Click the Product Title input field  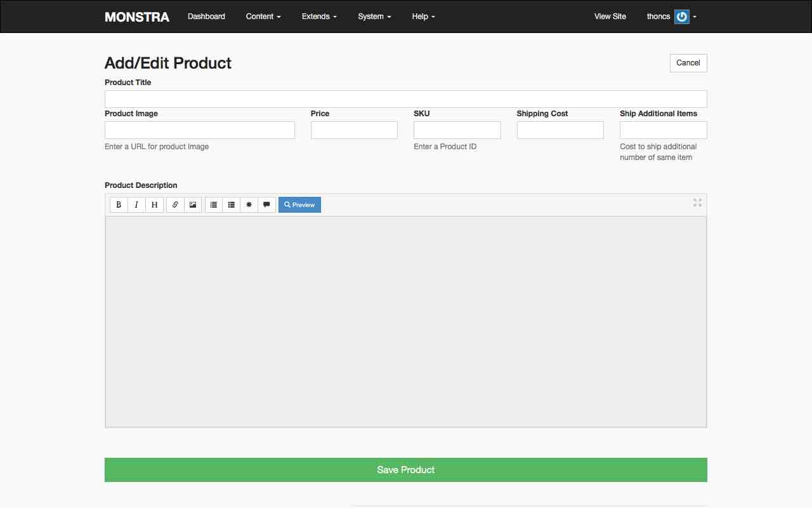point(405,99)
